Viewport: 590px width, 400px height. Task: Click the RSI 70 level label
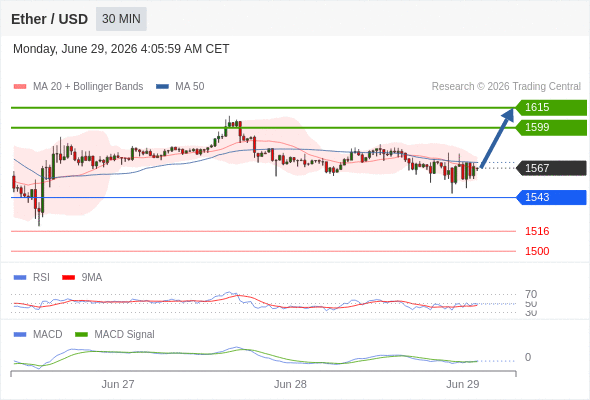[531, 294]
